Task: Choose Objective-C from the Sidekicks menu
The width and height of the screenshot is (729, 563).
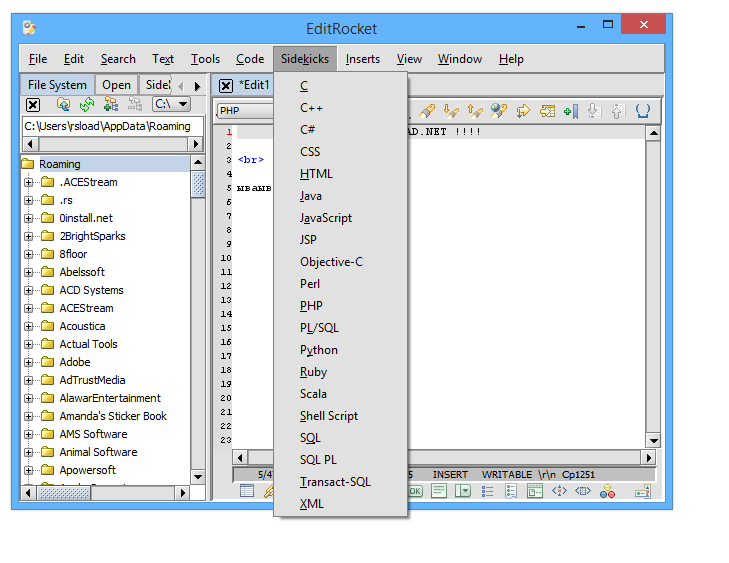Action: [x=340, y=262]
